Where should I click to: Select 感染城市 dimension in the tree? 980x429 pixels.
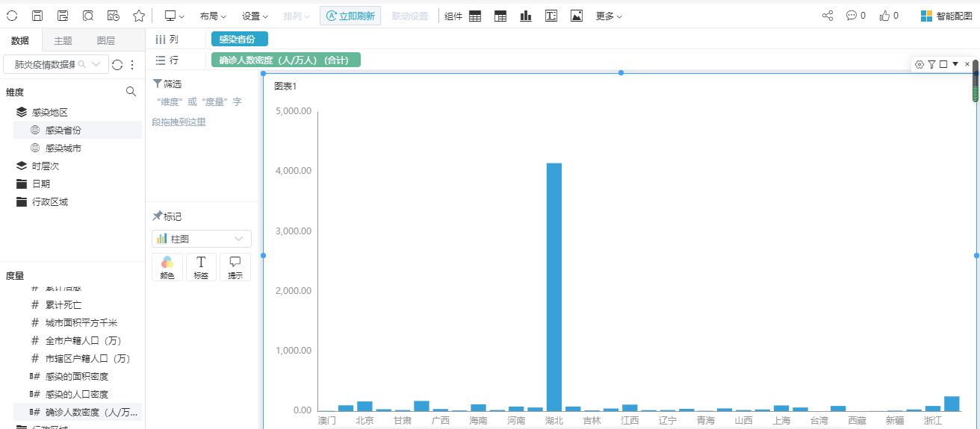(x=63, y=148)
